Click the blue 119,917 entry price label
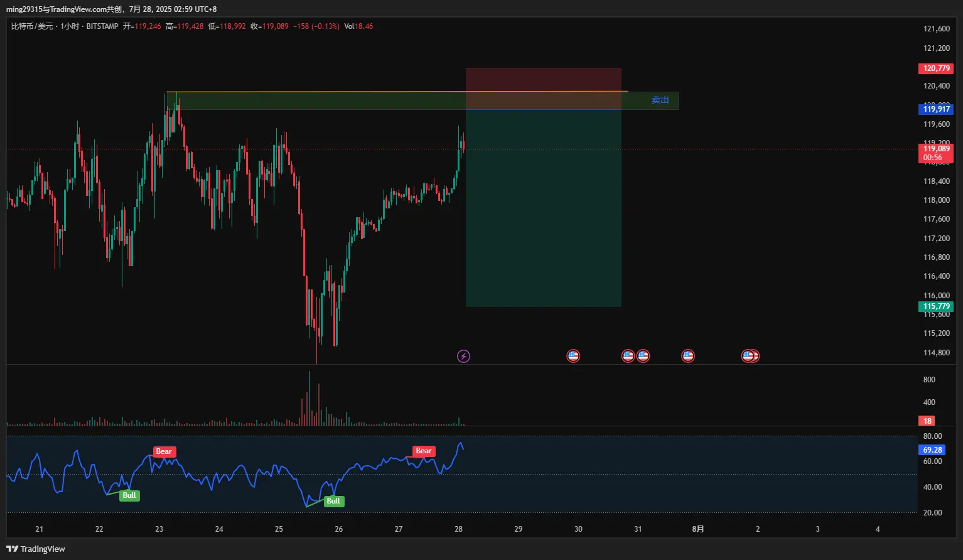The height and width of the screenshot is (560, 963). [936, 109]
